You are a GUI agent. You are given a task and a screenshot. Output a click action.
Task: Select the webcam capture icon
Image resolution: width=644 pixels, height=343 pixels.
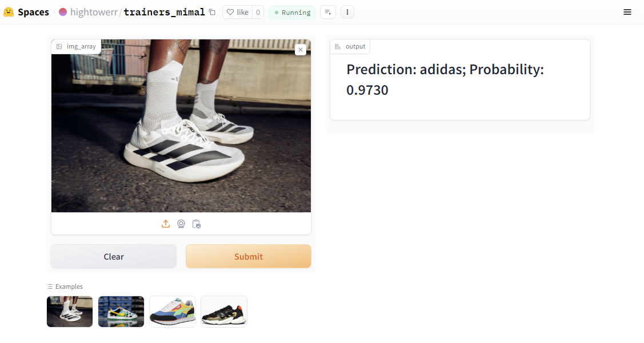[181, 224]
